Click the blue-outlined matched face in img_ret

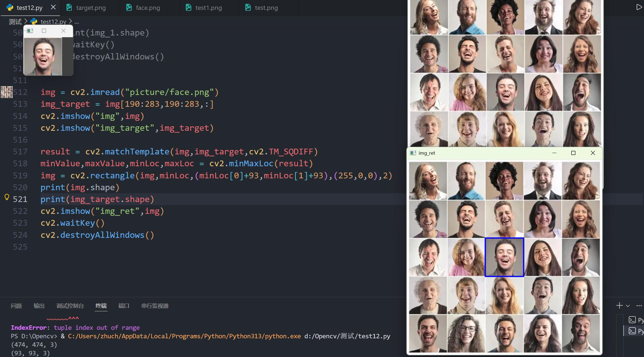(x=504, y=257)
